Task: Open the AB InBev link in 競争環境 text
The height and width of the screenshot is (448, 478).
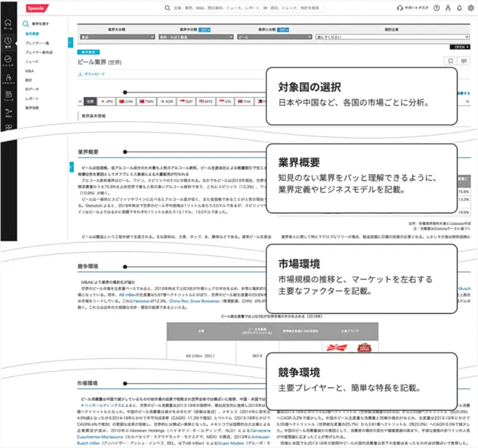Action: pos(127,294)
